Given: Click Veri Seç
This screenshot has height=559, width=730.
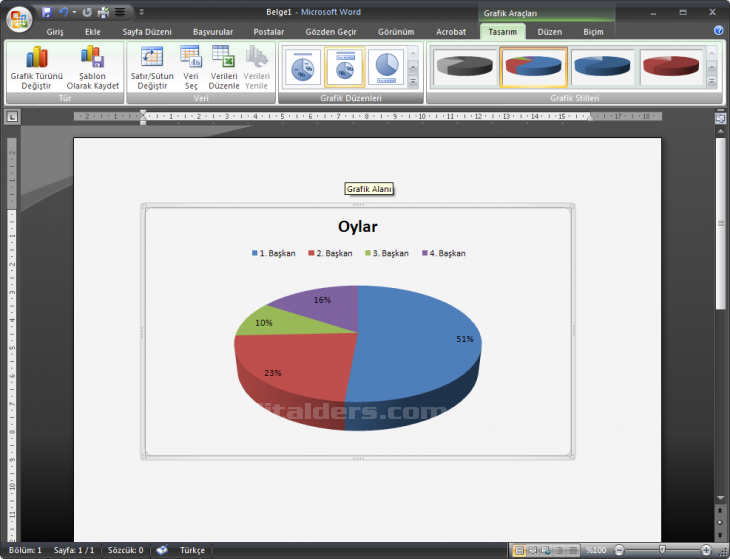Looking at the screenshot, I should point(191,67).
